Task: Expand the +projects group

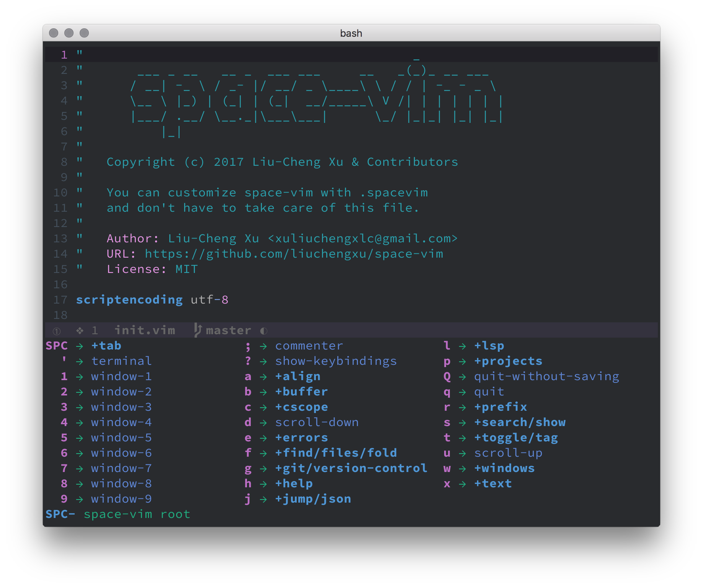Action: [x=508, y=361]
